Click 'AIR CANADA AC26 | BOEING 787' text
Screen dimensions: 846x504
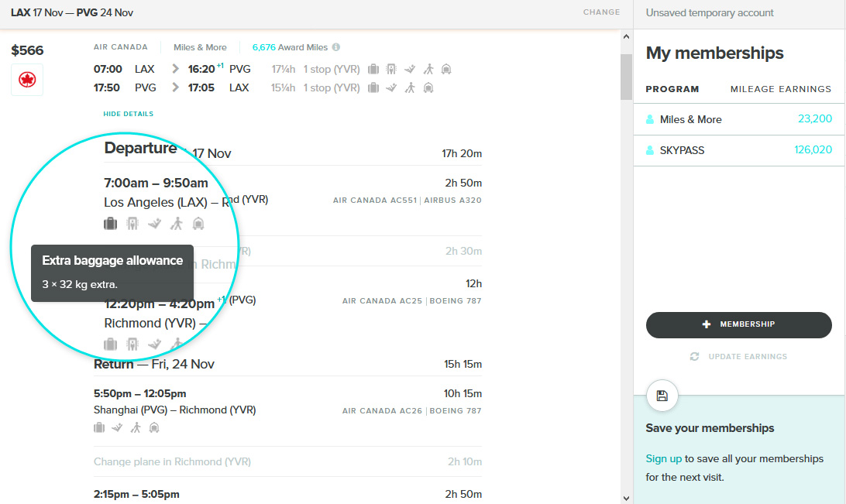[x=411, y=411]
